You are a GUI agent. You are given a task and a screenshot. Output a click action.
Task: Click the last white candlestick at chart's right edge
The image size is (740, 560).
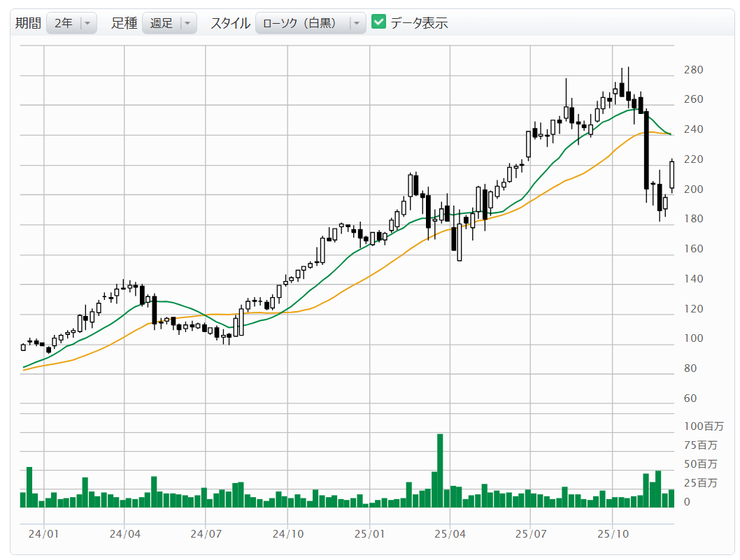click(671, 174)
